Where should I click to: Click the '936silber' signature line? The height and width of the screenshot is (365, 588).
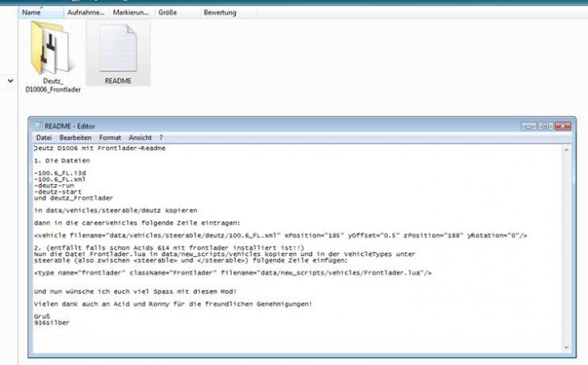52,323
